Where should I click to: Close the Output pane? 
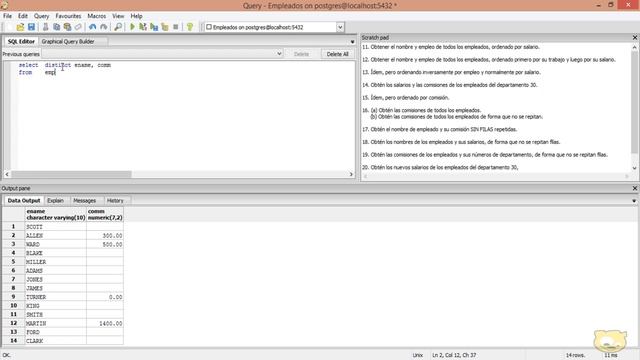(635, 188)
